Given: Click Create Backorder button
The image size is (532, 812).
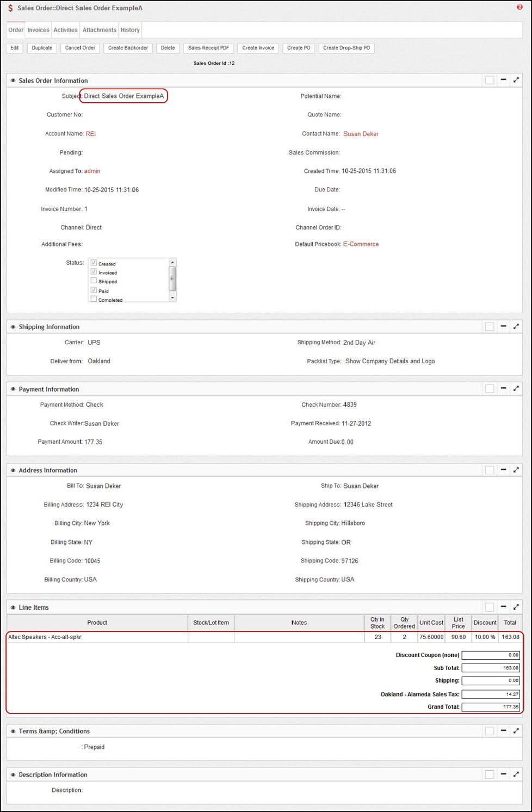Looking at the screenshot, I should pyautogui.click(x=128, y=48).
